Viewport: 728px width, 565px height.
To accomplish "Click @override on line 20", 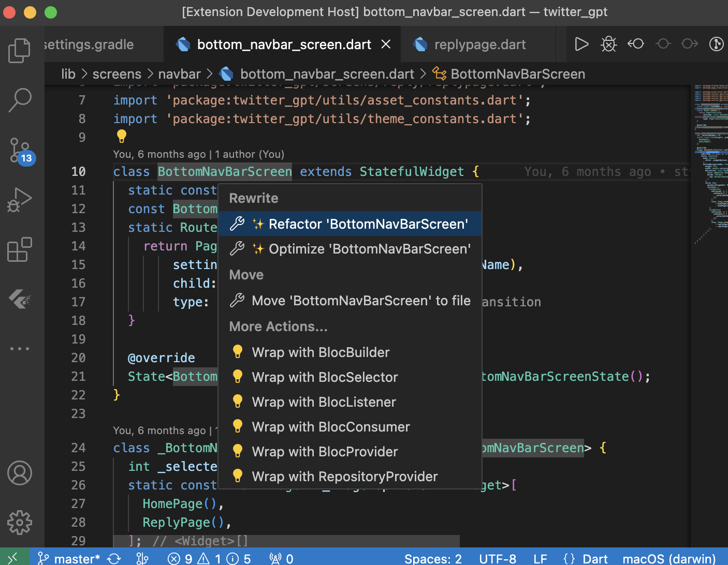I will (162, 358).
